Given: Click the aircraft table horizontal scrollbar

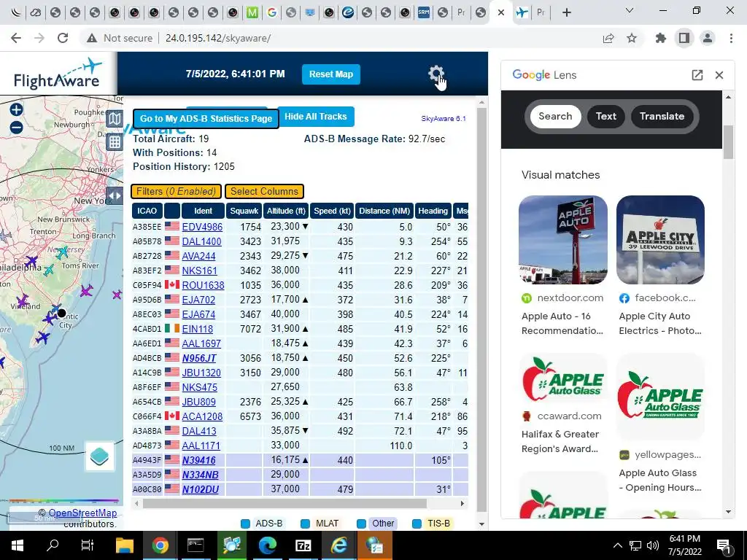Looking at the screenshot, I should (x=285, y=503).
